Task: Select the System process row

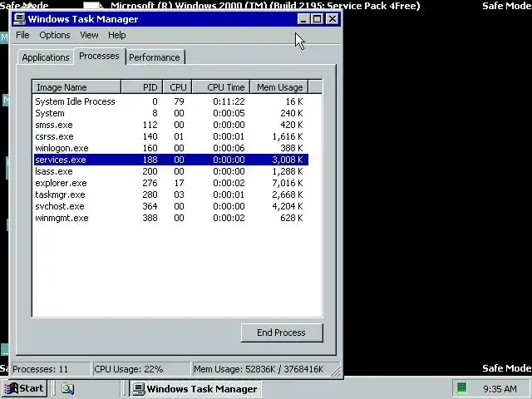Action: [171, 113]
